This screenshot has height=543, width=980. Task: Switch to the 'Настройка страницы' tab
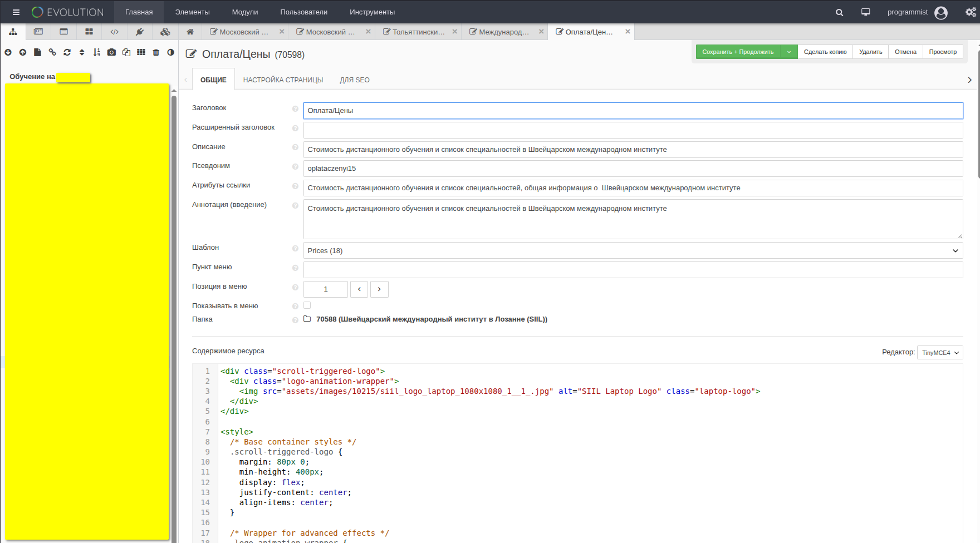[283, 80]
